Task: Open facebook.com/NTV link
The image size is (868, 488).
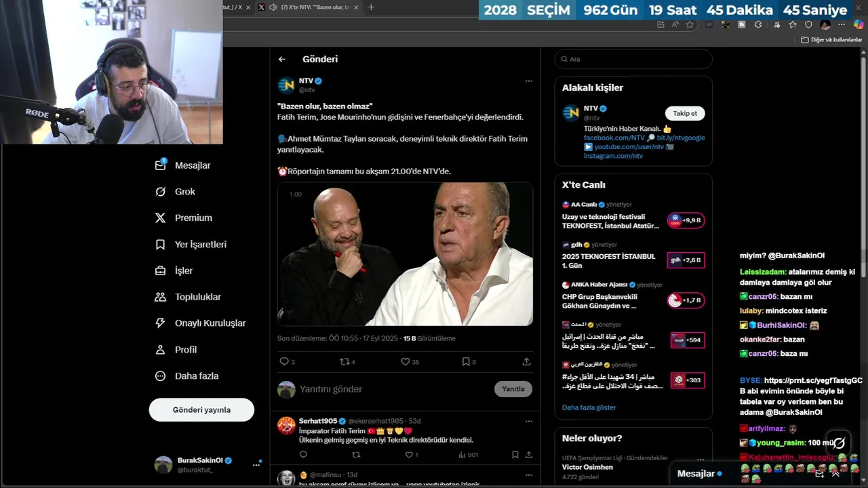Action: [x=614, y=138]
